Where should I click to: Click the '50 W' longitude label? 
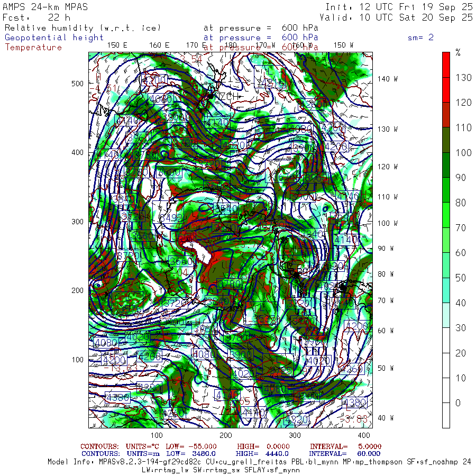point(386,368)
